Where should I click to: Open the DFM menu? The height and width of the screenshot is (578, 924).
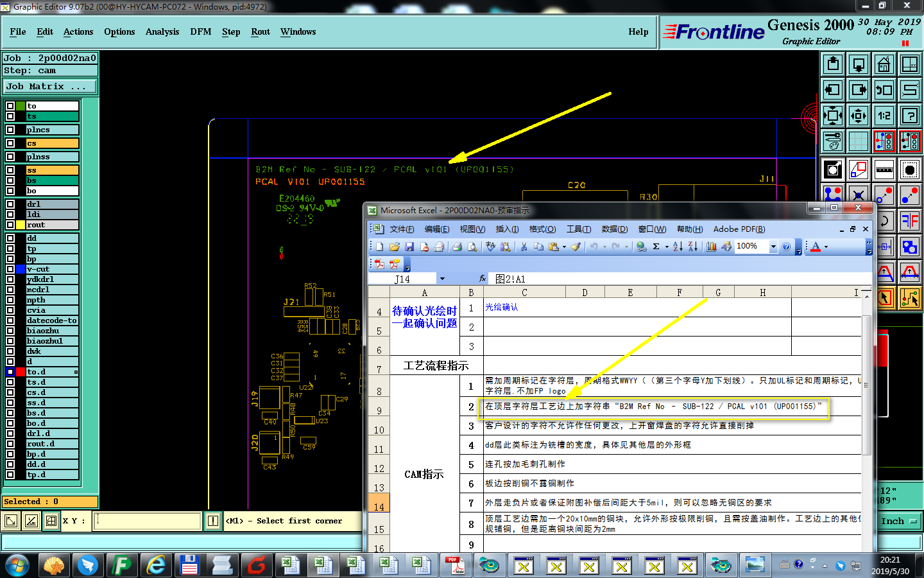(x=201, y=31)
